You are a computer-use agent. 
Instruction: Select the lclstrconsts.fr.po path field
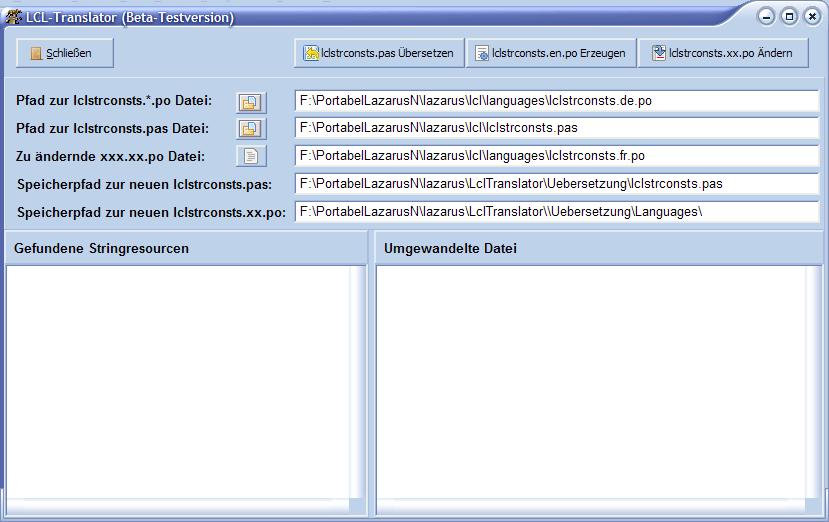[x=556, y=156]
